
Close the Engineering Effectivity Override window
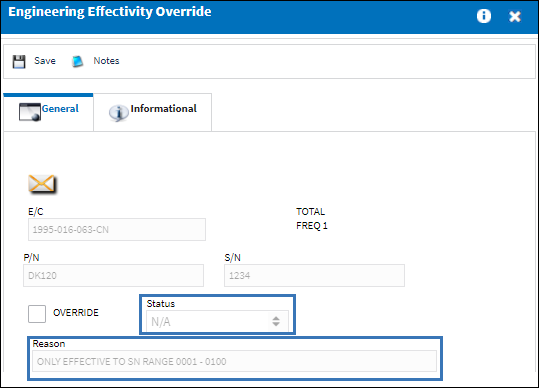[515, 16]
